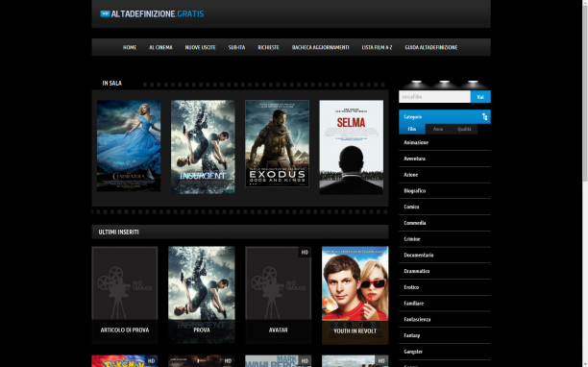Open the Insurgent poster in In Sala

(203, 147)
